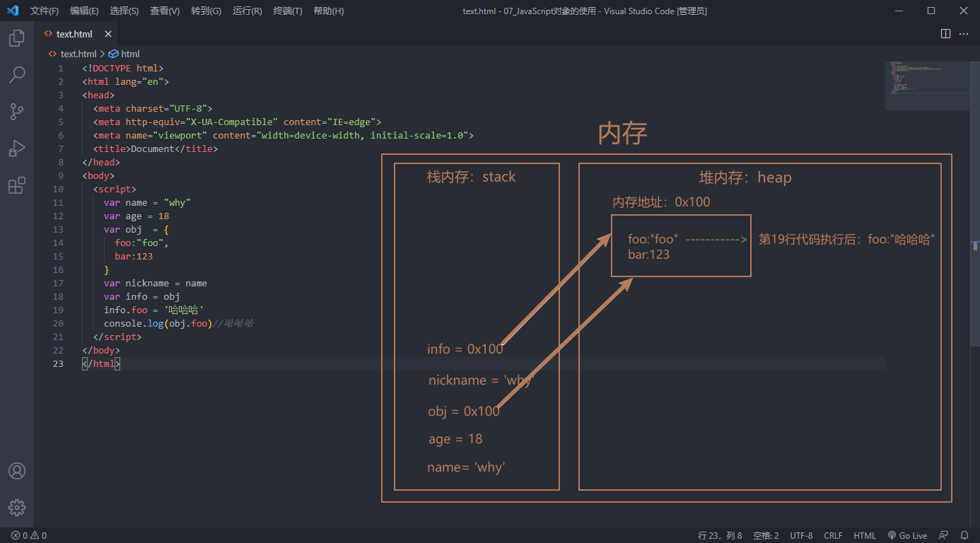Viewport: 980px width, 543px height.
Task: Open the 查看(V) menu
Action: pos(165,11)
